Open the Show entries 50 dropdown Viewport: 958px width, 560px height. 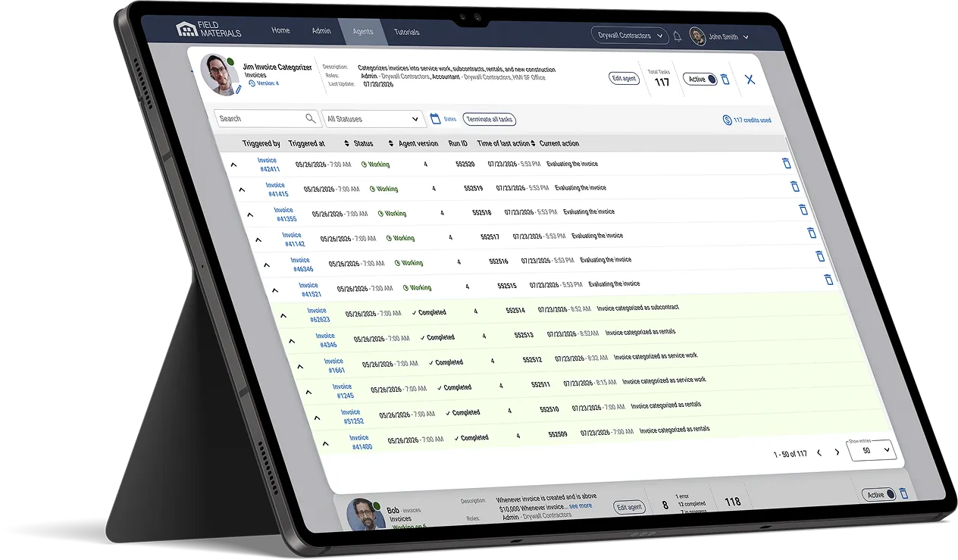coord(872,450)
